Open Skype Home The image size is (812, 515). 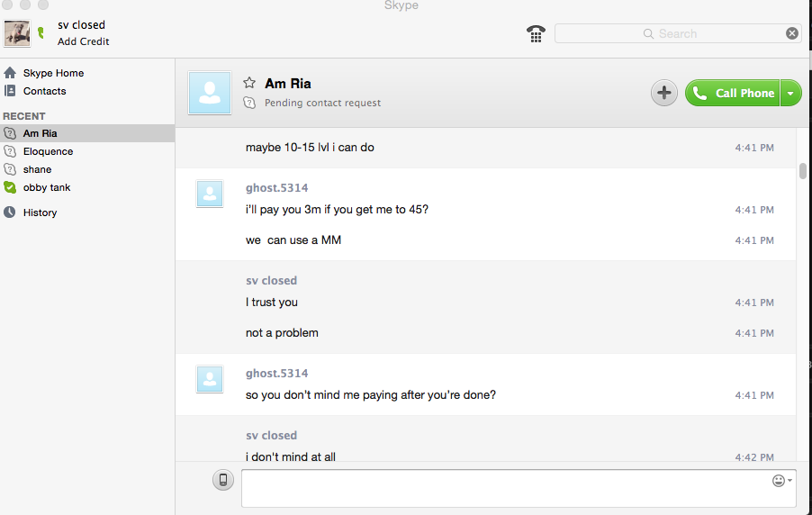coord(53,73)
